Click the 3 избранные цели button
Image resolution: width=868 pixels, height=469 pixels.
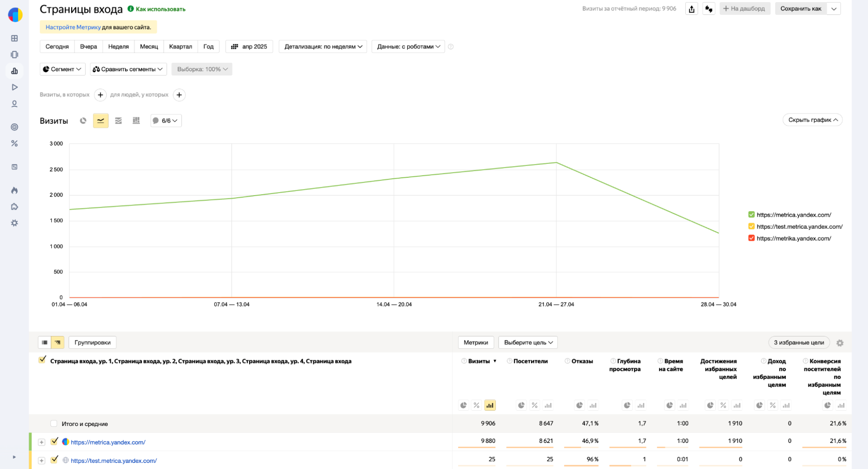click(x=799, y=343)
